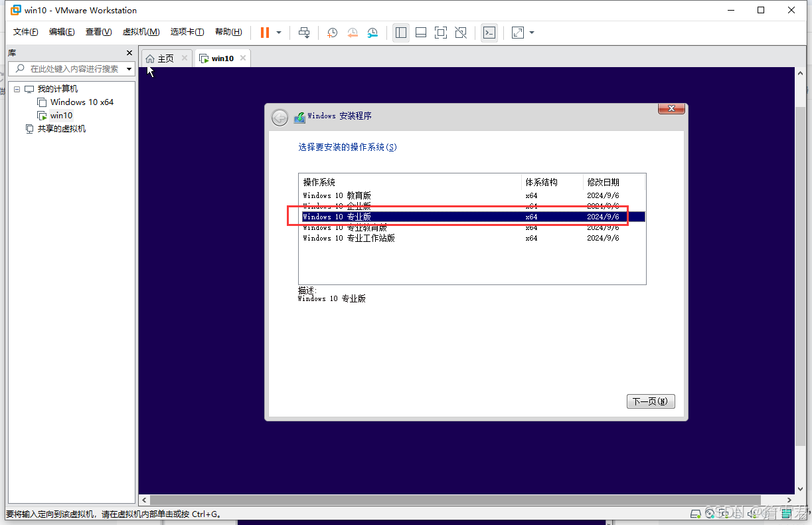Click the back arrow in Windows 安装程序

[x=280, y=117]
